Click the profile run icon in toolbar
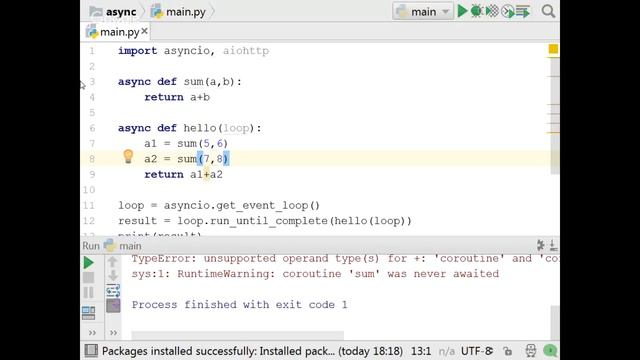Viewport: 640px width, 360px height. [x=507, y=11]
